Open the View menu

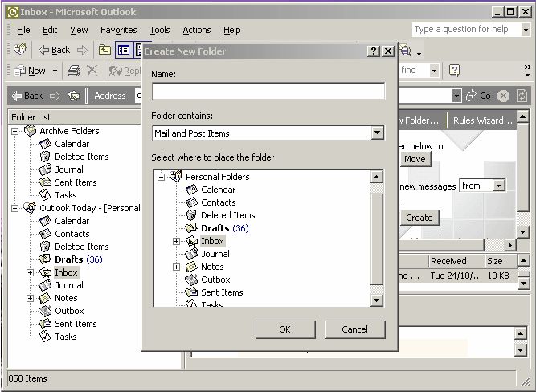(x=79, y=30)
